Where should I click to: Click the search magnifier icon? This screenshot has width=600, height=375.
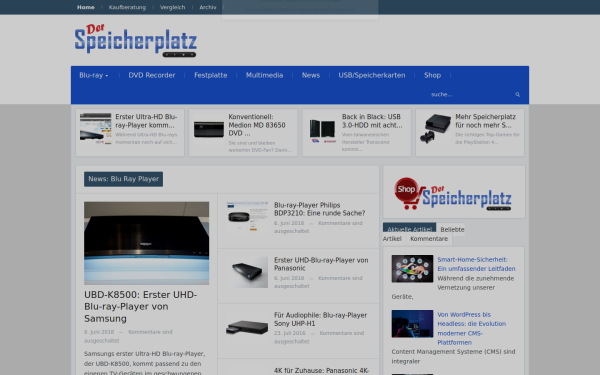tap(517, 95)
